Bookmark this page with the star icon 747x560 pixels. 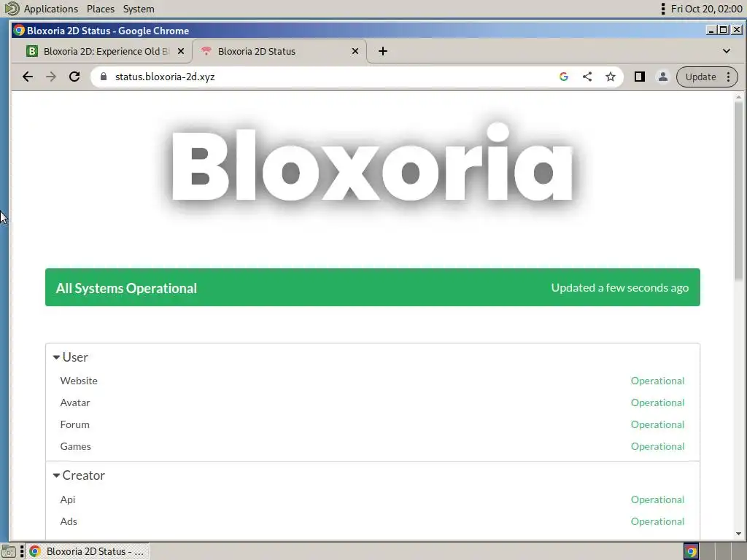[611, 77]
